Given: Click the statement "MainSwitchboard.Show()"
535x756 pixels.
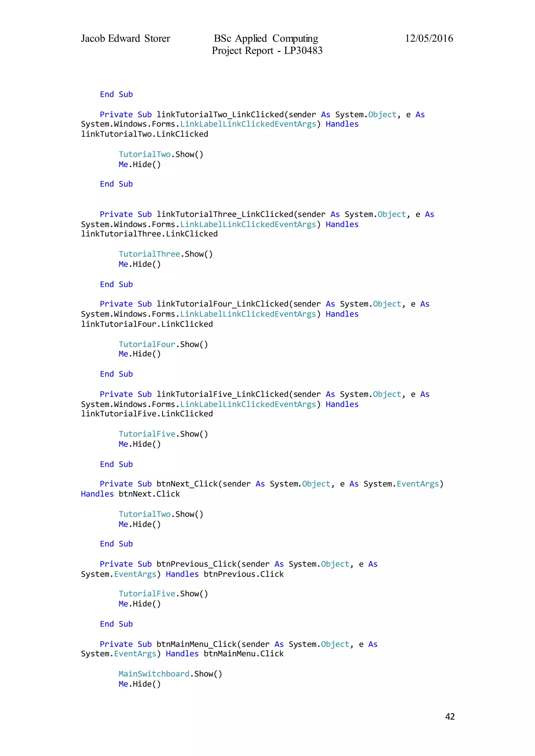Looking at the screenshot, I should point(170,674).
